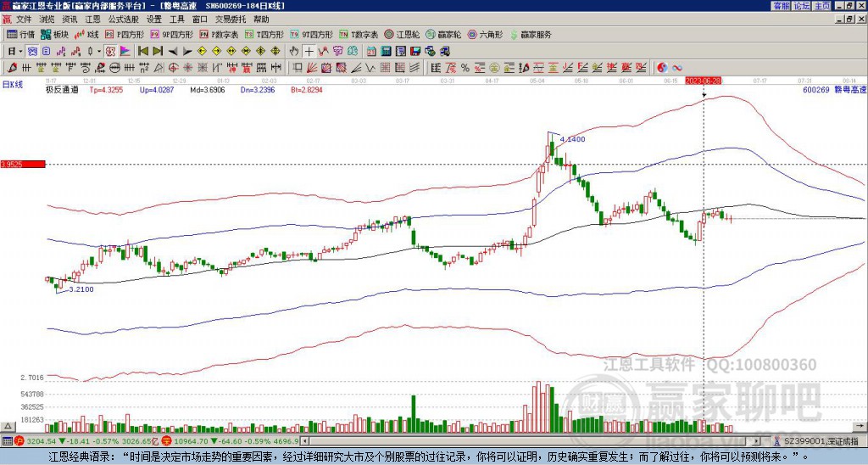Open the 板块 sector view

(x=54, y=34)
